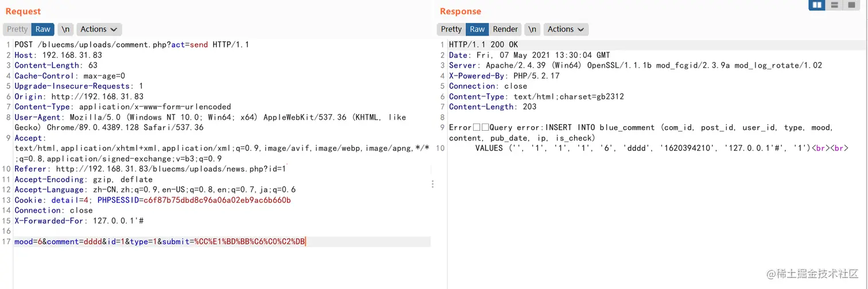The width and height of the screenshot is (868, 289).
Task: Open the Render tab in Response pane
Action: tap(505, 29)
